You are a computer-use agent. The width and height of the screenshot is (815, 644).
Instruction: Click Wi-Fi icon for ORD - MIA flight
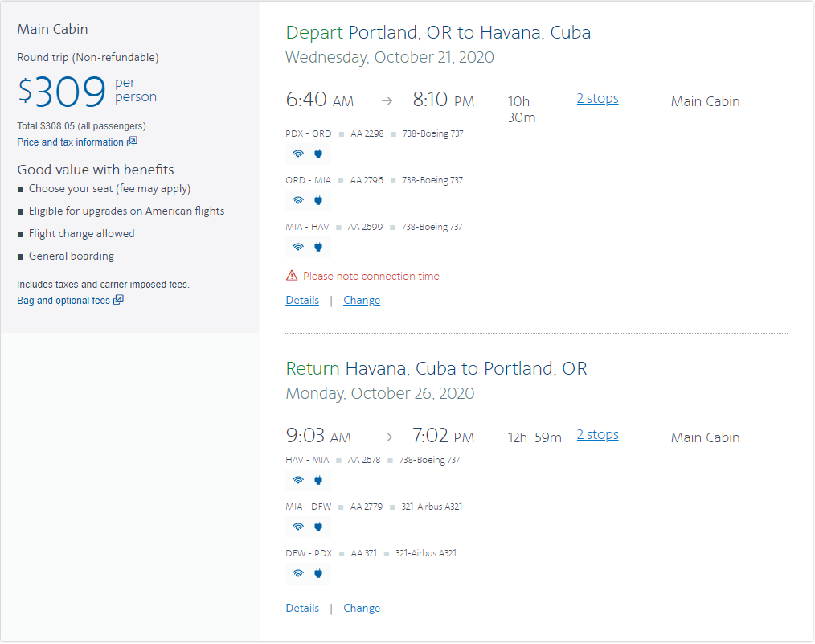pos(298,200)
